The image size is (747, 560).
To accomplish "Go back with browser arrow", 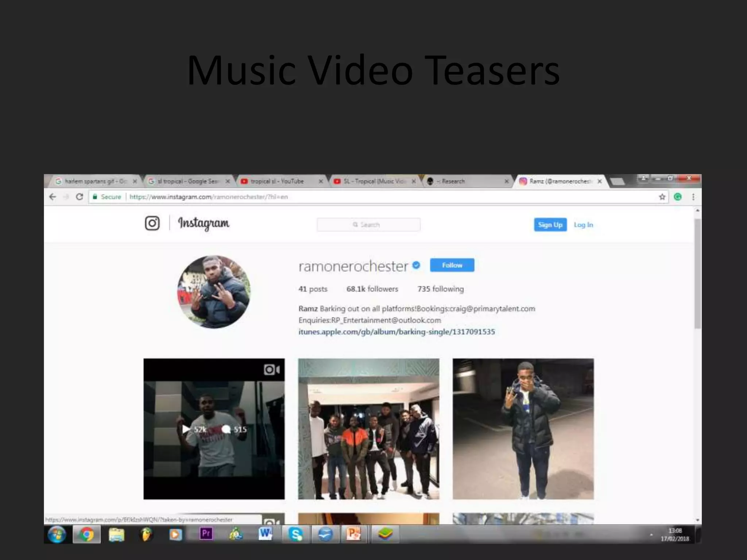I will (x=53, y=197).
